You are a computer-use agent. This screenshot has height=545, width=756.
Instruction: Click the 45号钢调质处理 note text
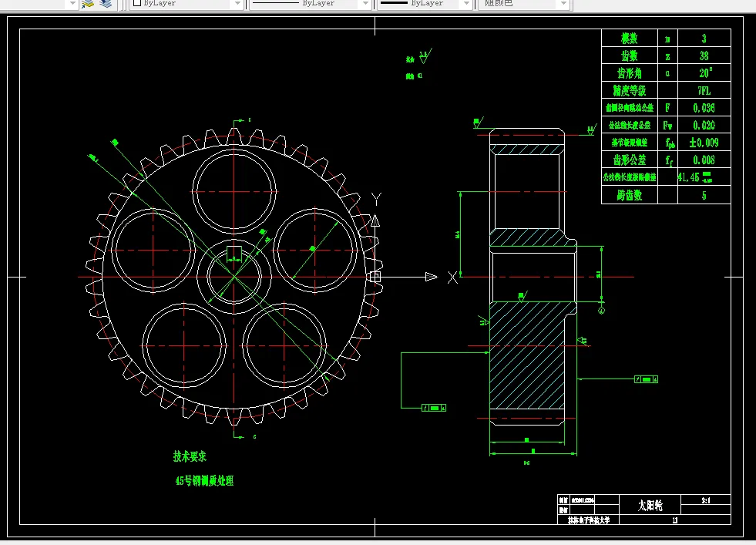click(x=204, y=481)
